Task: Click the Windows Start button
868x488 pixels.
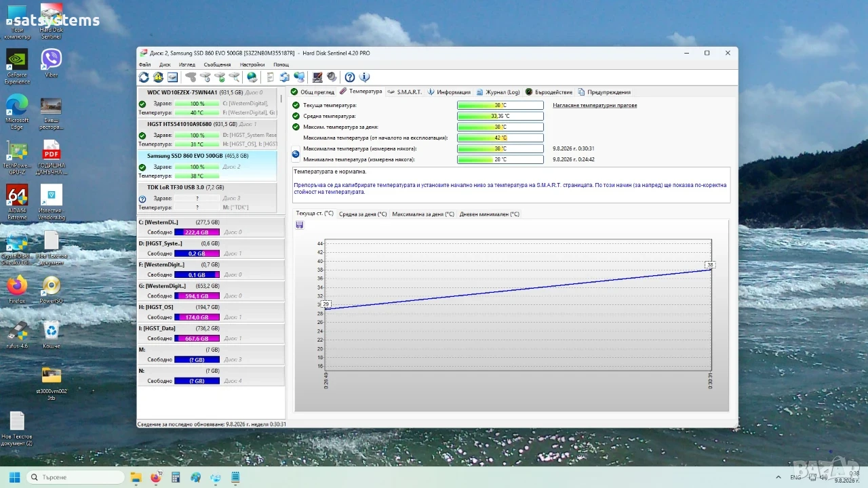Action: [14, 477]
